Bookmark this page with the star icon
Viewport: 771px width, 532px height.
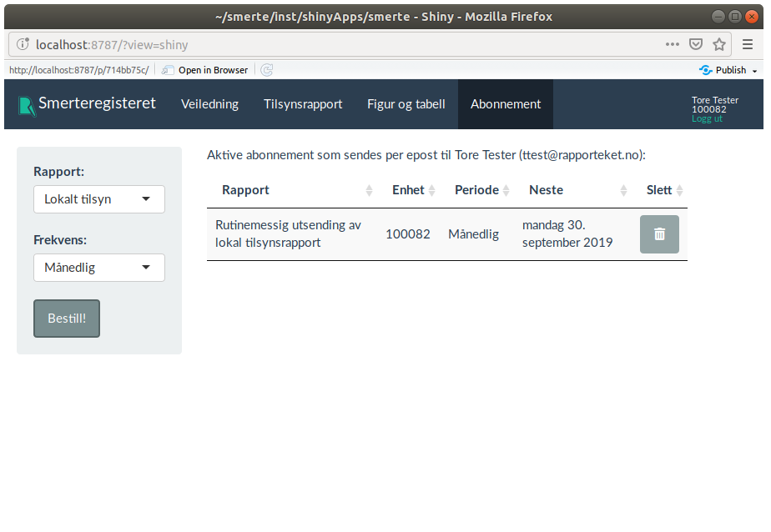719,45
